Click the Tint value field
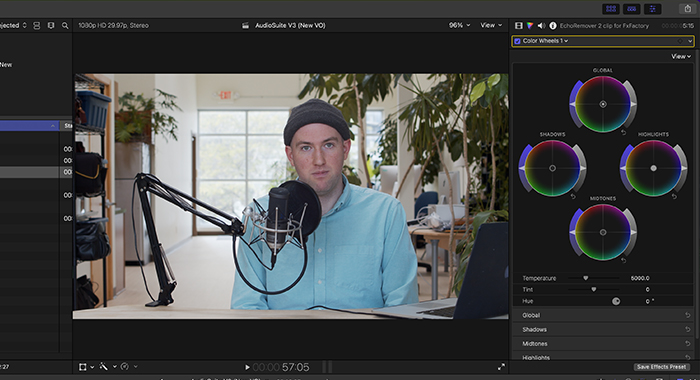Image resolution: width=700 pixels, height=380 pixels. point(647,290)
